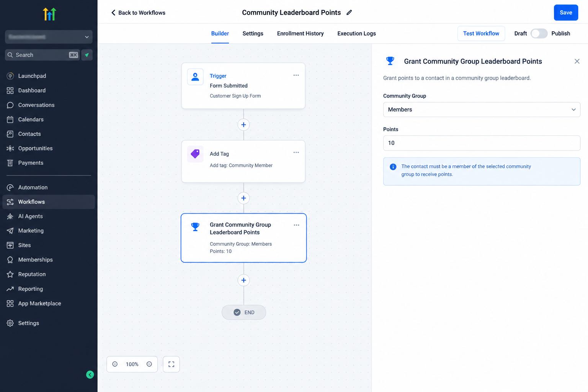This screenshot has width=588, height=392.
Task: Click the zoom control right of 100%
Action: point(149,364)
